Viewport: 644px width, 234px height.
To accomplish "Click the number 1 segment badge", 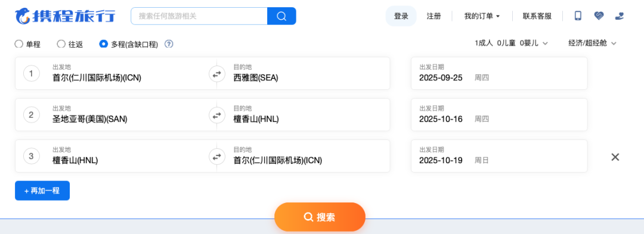I will [x=31, y=74].
